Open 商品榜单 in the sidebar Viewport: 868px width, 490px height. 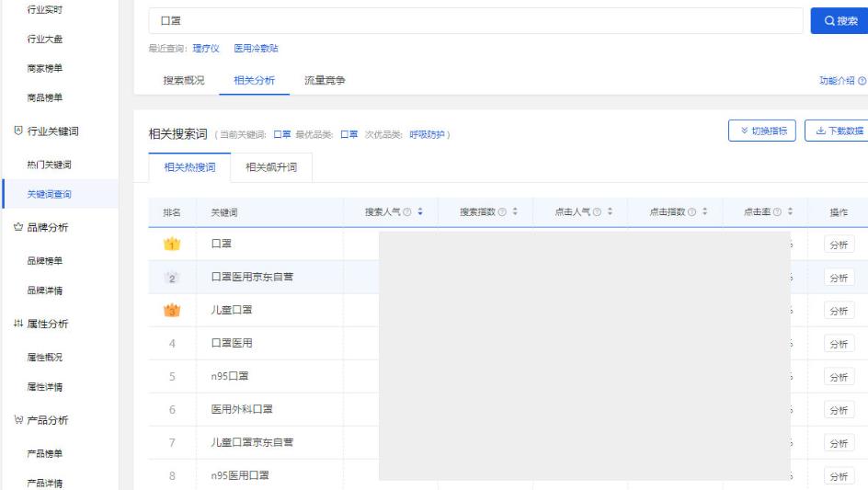tap(45, 97)
